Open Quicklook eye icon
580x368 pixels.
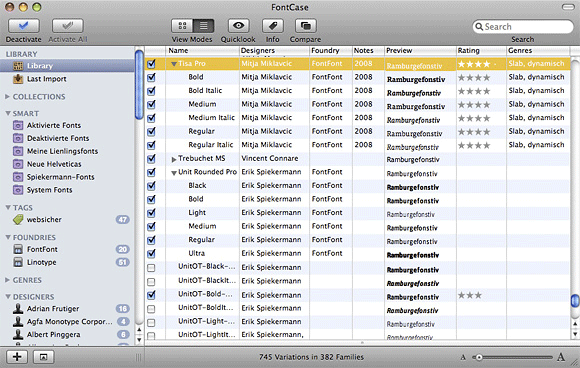coord(238,26)
